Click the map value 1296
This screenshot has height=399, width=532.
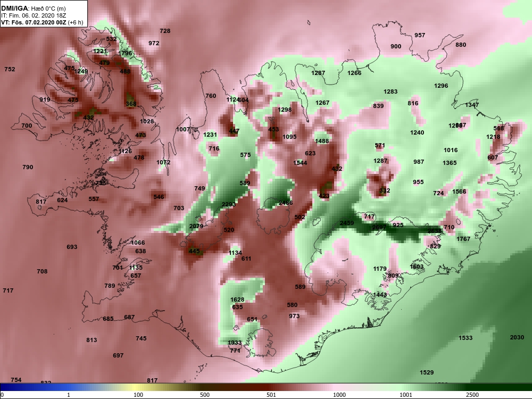[x=441, y=86]
